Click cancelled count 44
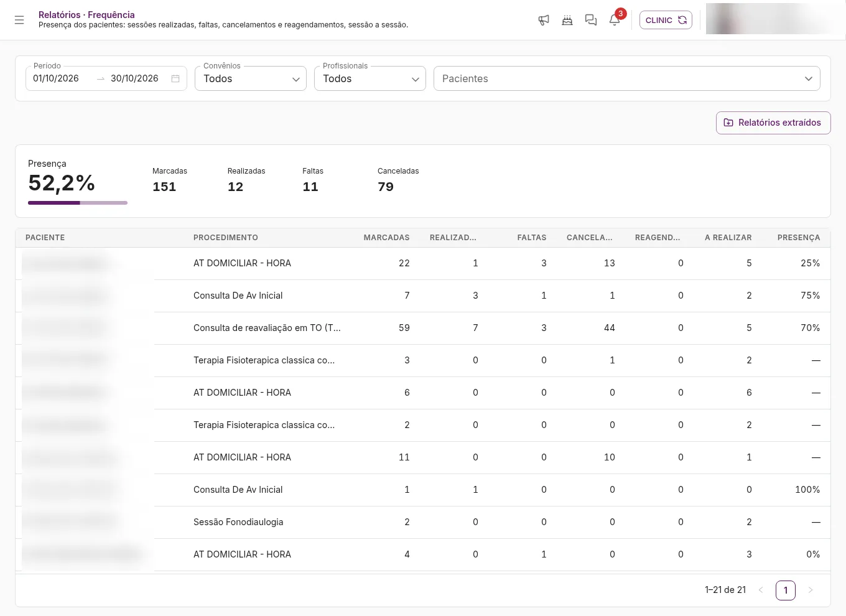Screen dimensions: 846x616 [610, 328]
